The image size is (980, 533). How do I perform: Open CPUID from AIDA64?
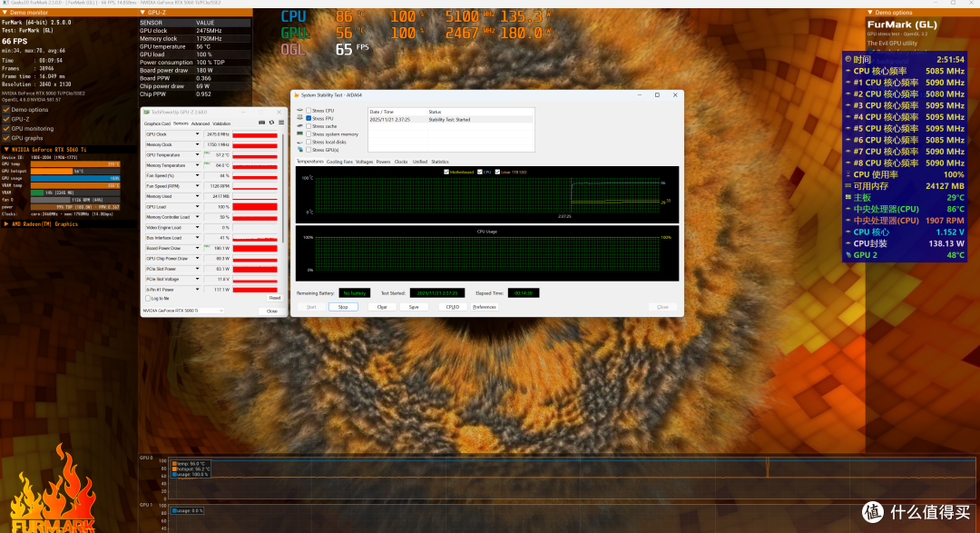(x=453, y=307)
